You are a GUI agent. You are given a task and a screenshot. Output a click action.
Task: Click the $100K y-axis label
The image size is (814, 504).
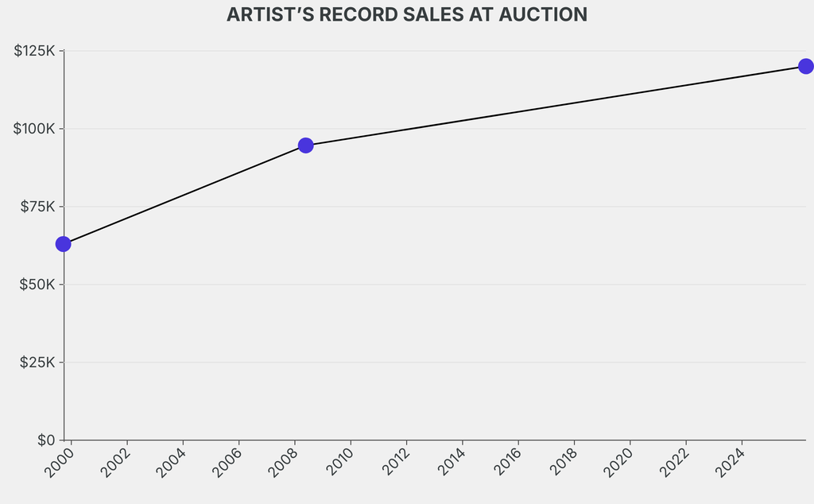(x=34, y=129)
